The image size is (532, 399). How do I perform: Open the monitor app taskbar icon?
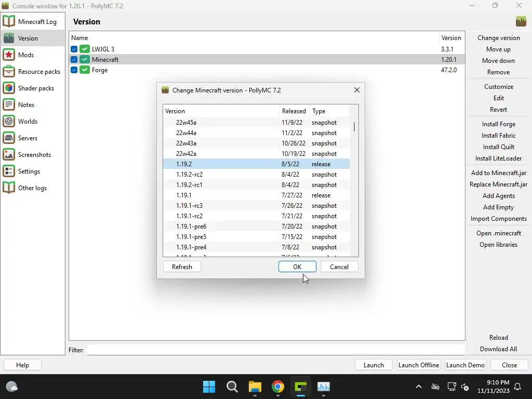coord(324,387)
